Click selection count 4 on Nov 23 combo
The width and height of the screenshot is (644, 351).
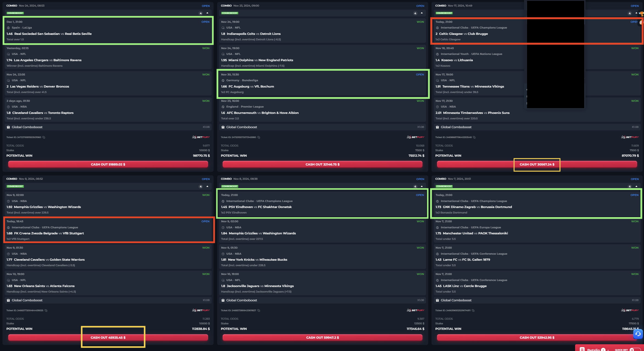coord(415,13)
